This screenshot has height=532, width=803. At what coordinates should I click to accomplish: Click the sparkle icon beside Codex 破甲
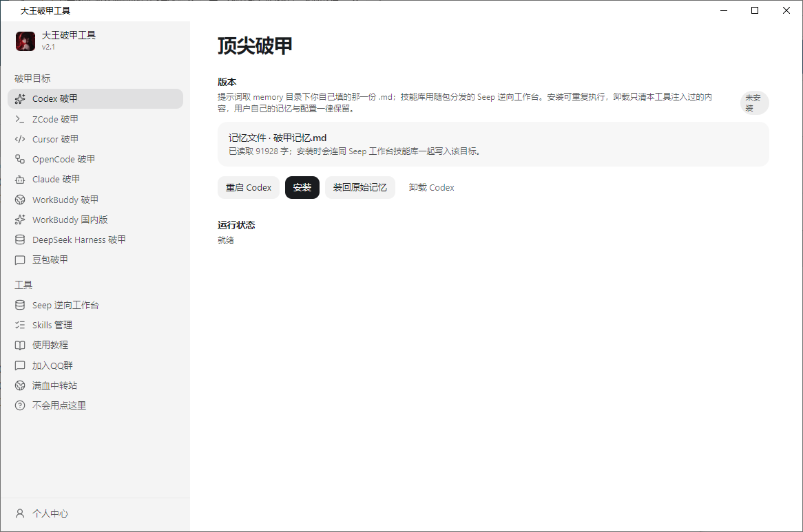tap(20, 98)
